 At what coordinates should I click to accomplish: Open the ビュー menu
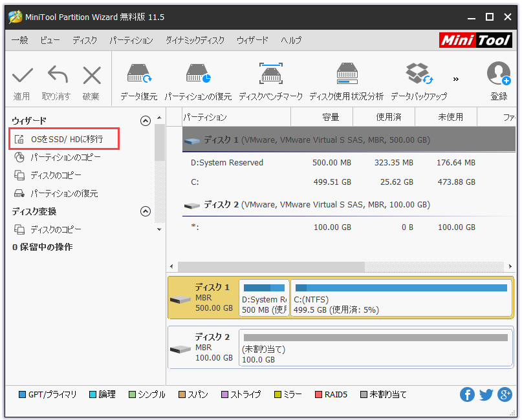(50, 40)
